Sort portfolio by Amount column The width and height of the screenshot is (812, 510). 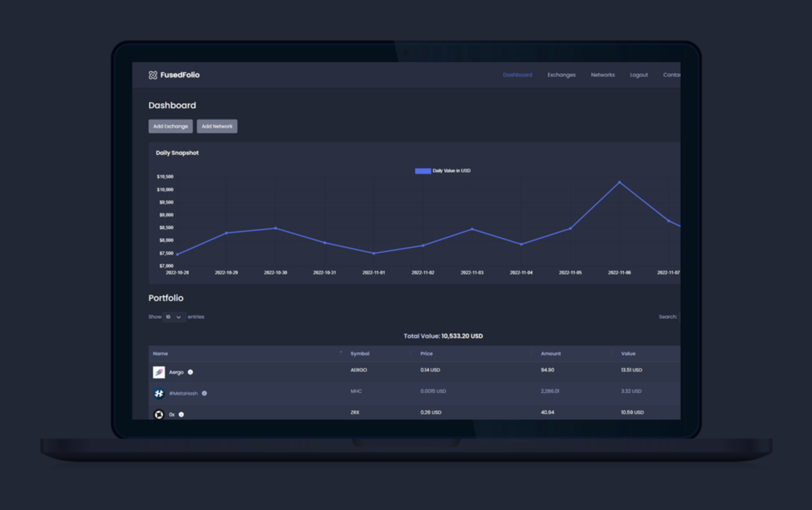click(550, 353)
